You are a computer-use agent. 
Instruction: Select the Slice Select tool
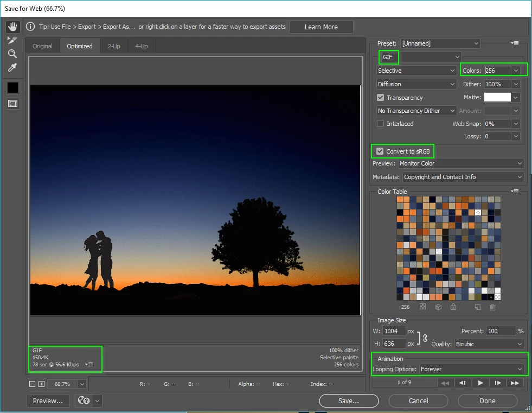(12, 40)
